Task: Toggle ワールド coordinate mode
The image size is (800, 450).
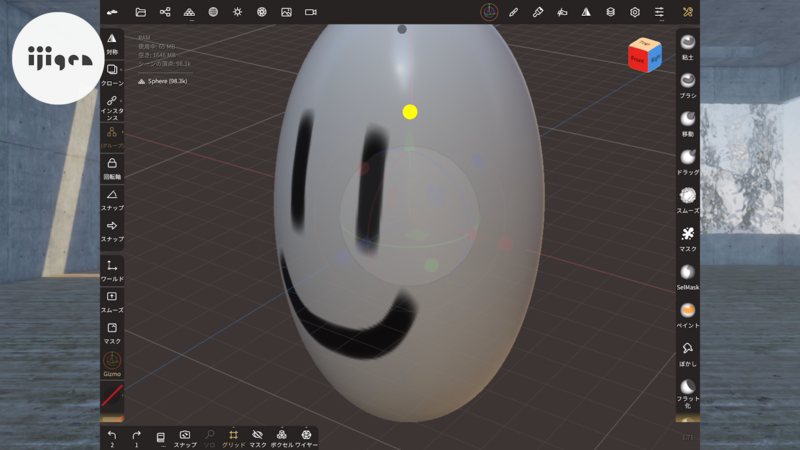Action: click(112, 271)
